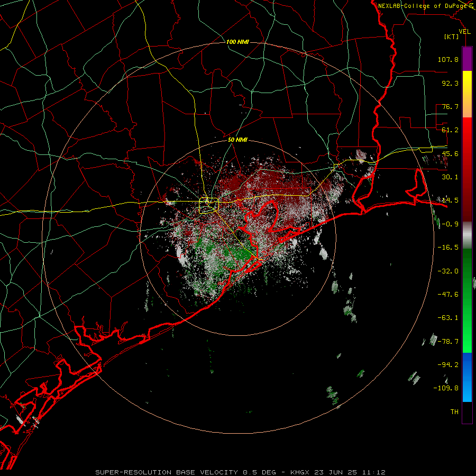Screen dimensions: 476x476
Task: Click the [KT] units label
Action: (452, 36)
